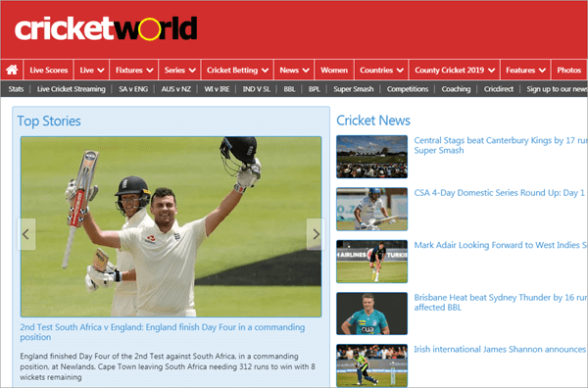Open AUS v NZ link
This screenshot has height=388, width=588.
pyautogui.click(x=175, y=89)
